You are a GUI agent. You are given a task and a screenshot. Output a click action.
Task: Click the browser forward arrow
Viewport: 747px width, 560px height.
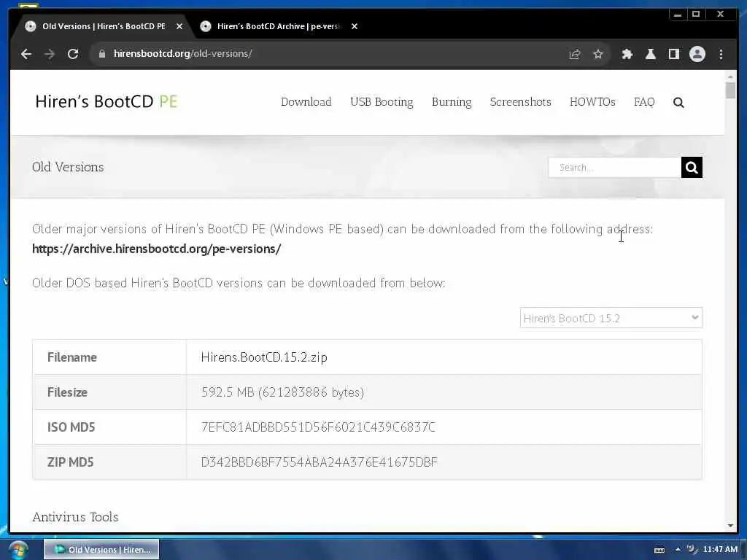[x=50, y=54]
